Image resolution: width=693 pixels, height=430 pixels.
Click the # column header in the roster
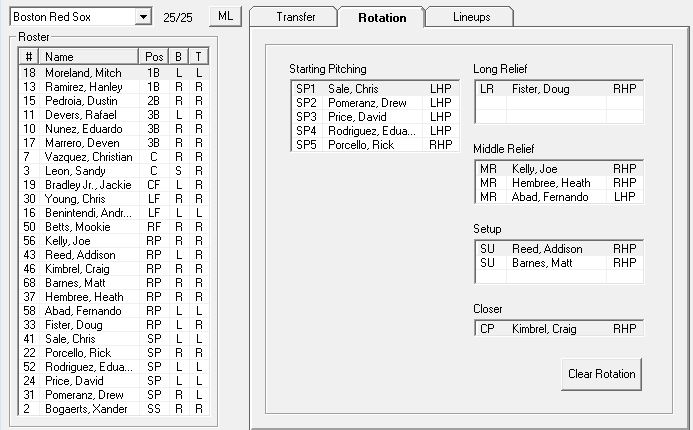(x=29, y=57)
